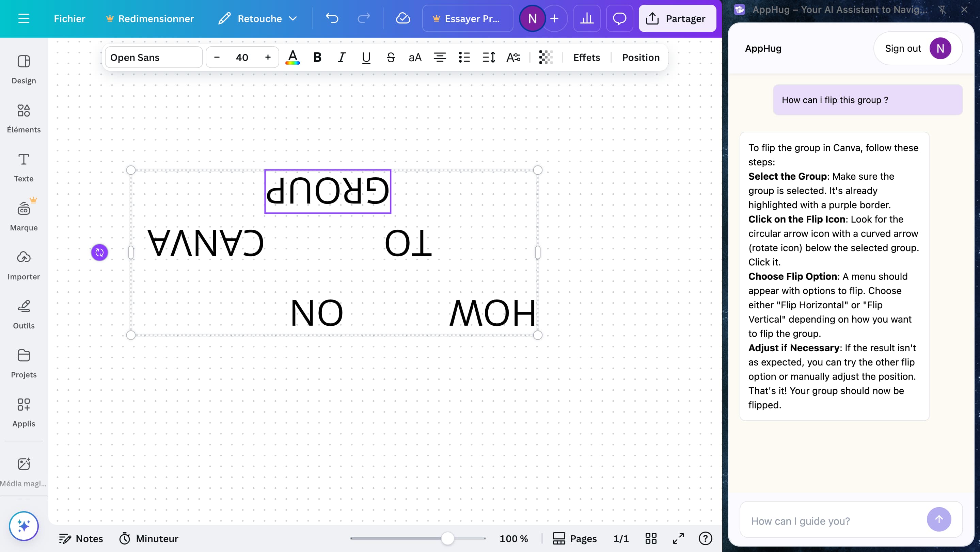The width and height of the screenshot is (980, 552).
Task: Redo the last undone action
Action: 364,18
